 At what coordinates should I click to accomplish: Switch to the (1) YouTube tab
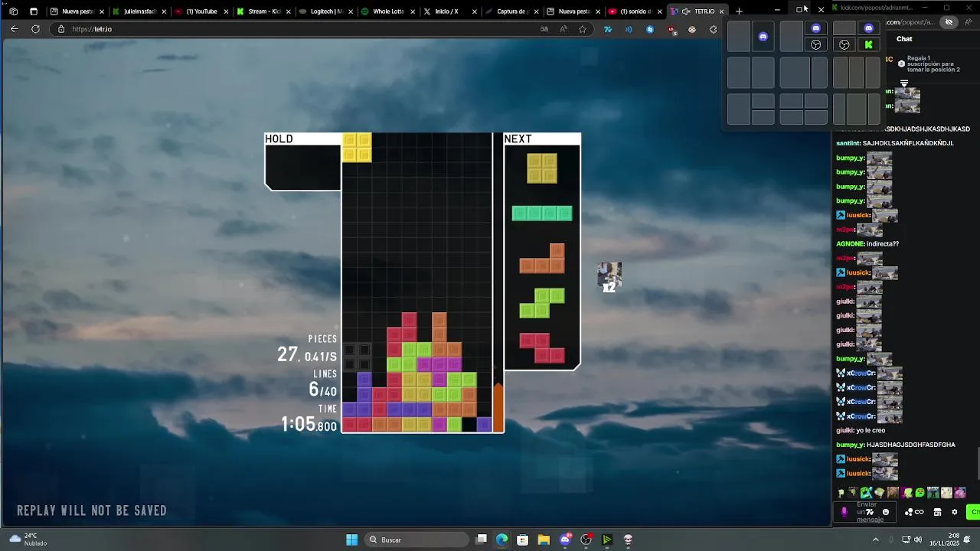tap(201, 11)
